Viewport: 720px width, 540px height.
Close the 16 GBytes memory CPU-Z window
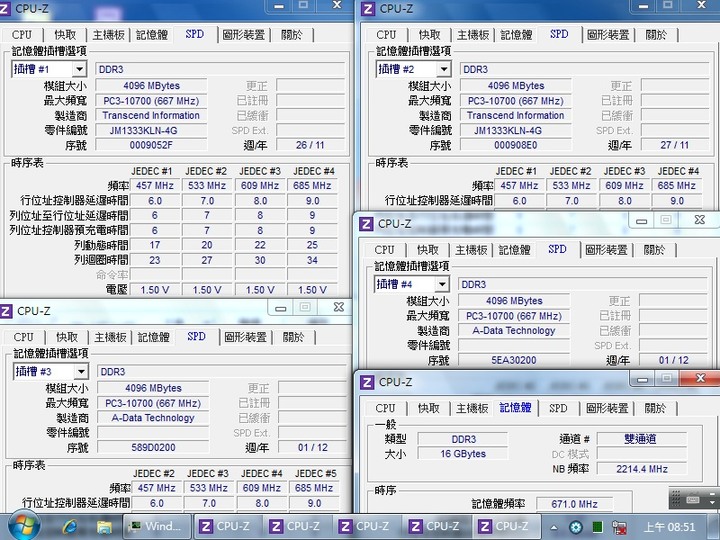[x=700, y=378]
